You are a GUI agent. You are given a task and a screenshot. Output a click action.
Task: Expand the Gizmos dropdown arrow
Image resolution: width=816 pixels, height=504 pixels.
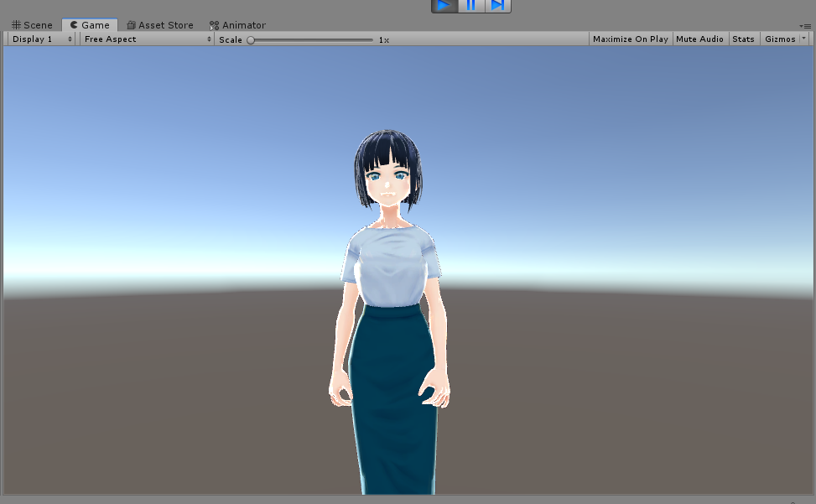[x=803, y=39]
